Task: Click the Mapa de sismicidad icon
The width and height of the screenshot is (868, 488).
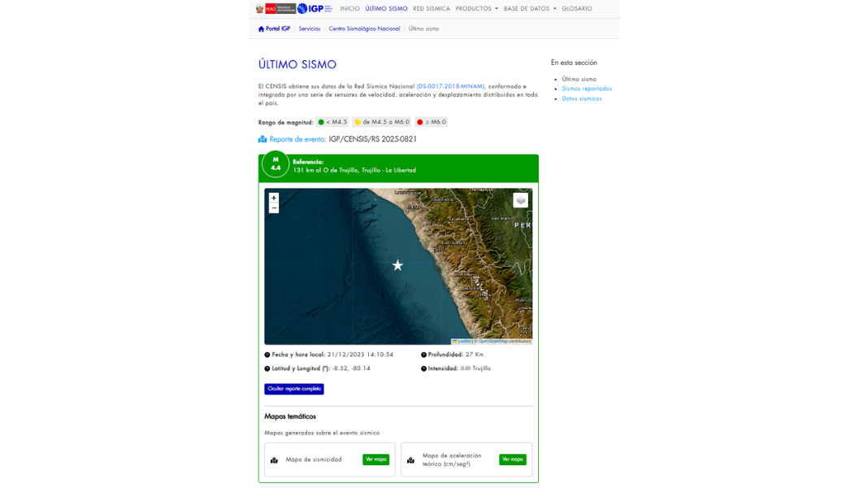Action: pos(274,460)
